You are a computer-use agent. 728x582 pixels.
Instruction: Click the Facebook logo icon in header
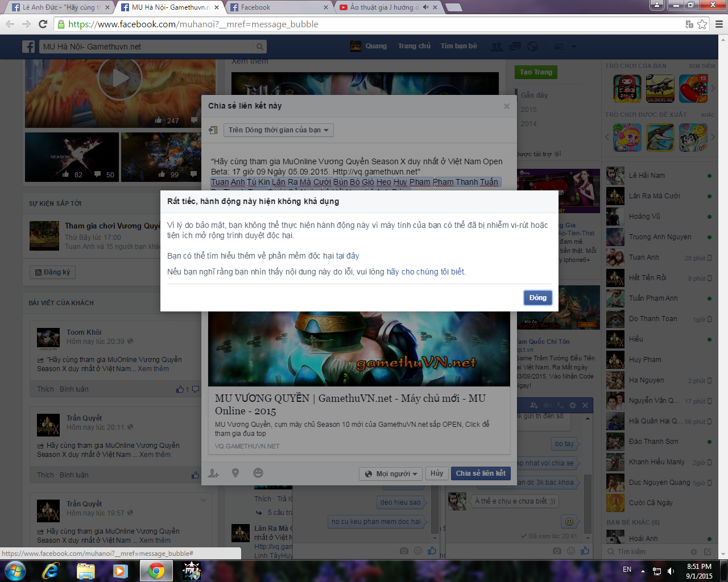click(29, 47)
